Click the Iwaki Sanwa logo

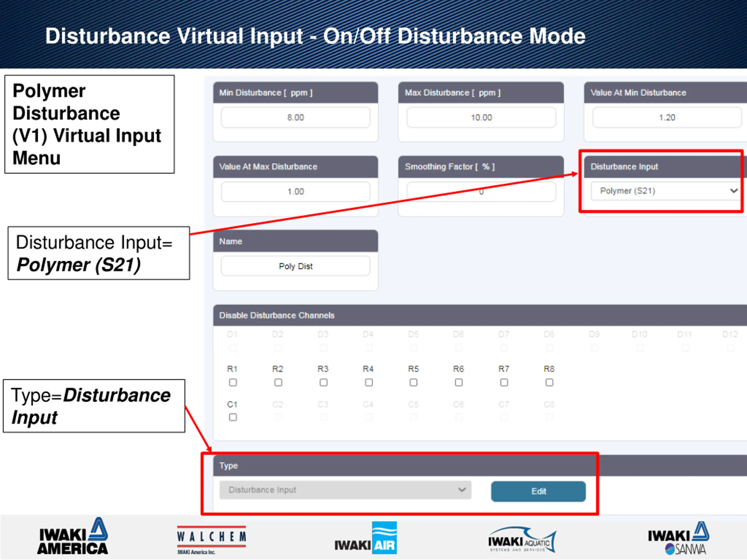(678, 538)
